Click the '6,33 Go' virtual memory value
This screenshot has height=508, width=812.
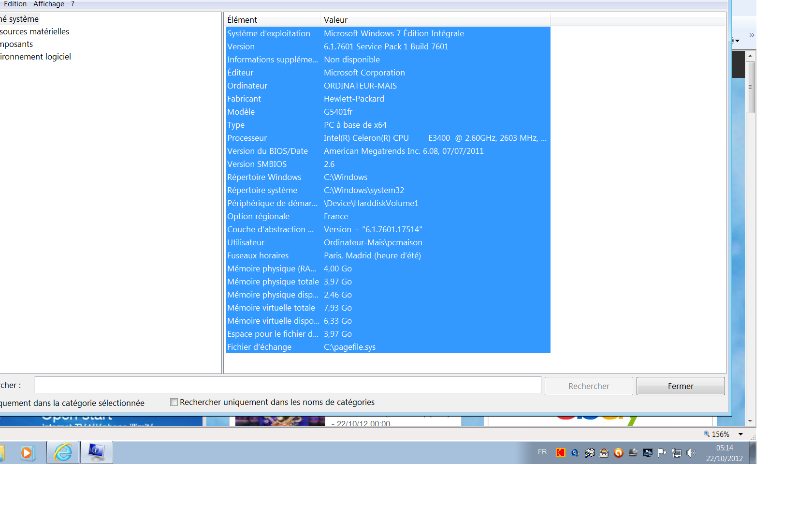click(x=338, y=321)
